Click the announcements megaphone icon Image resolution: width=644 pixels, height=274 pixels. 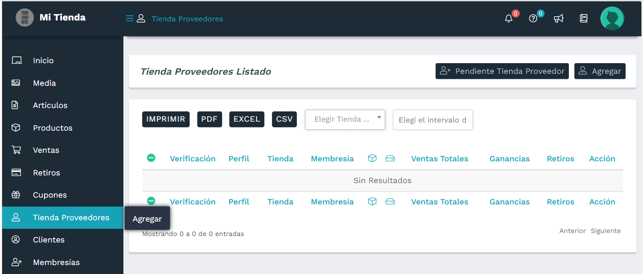tap(559, 18)
